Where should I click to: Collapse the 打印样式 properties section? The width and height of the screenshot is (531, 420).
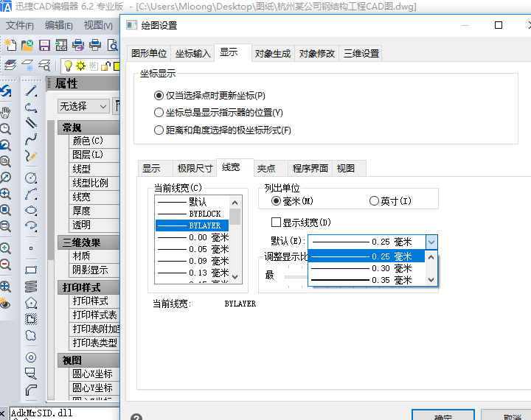(88, 287)
